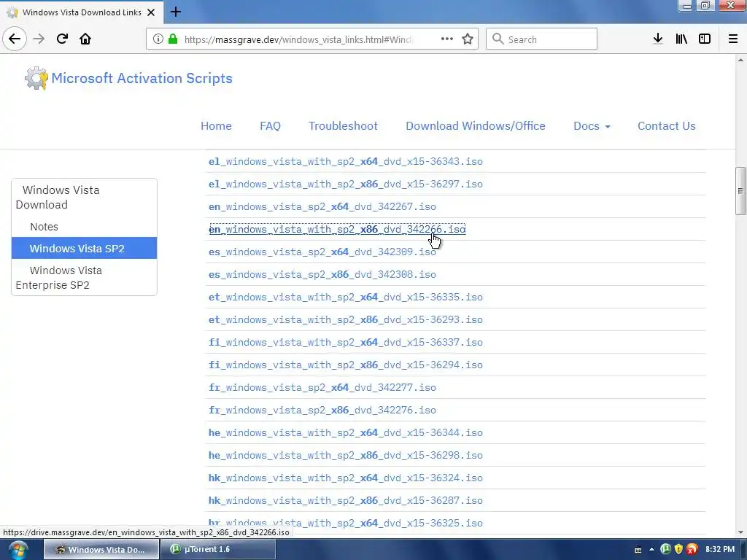Click the red alert tray icon
The height and width of the screenshot is (560, 747).
click(x=692, y=550)
